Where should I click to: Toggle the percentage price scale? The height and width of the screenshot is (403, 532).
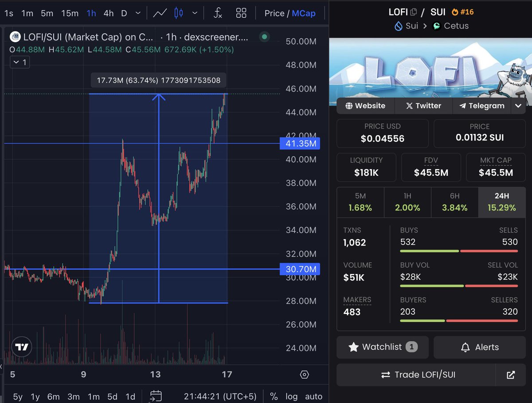(x=274, y=396)
